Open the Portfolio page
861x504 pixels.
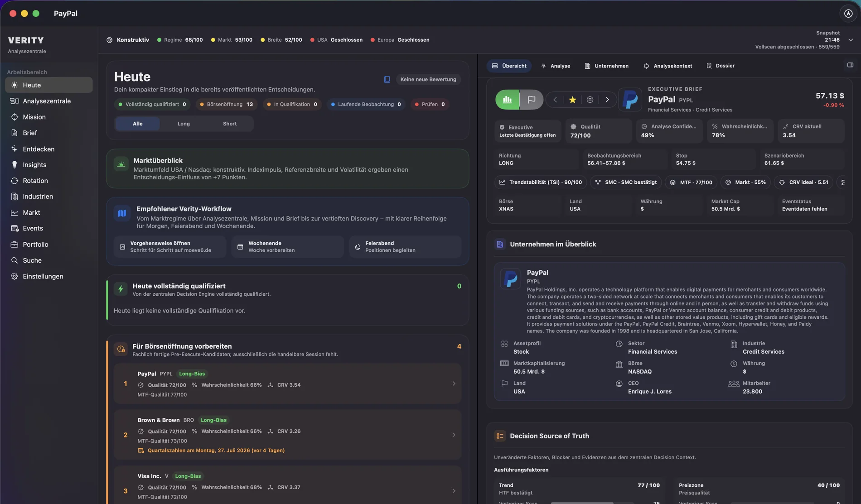(48, 245)
